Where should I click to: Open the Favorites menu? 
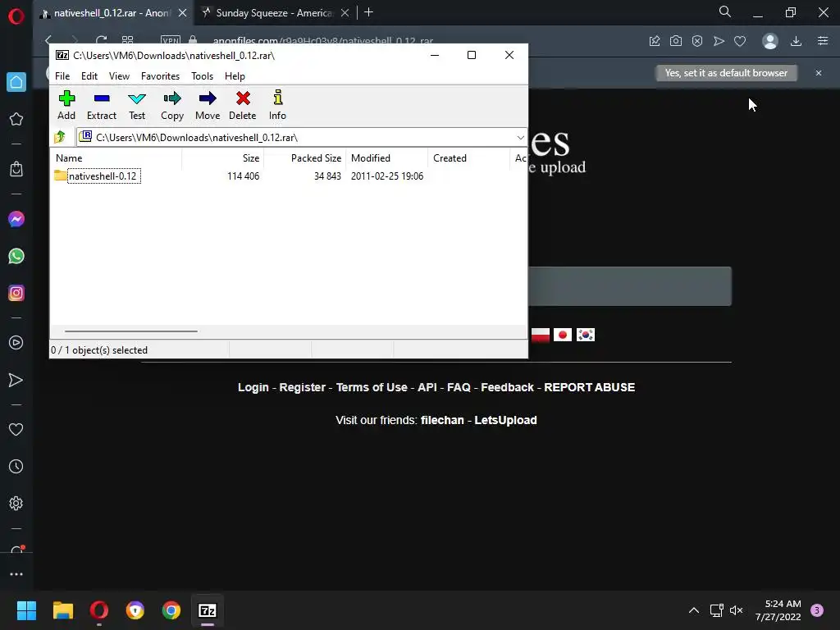pos(160,76)
